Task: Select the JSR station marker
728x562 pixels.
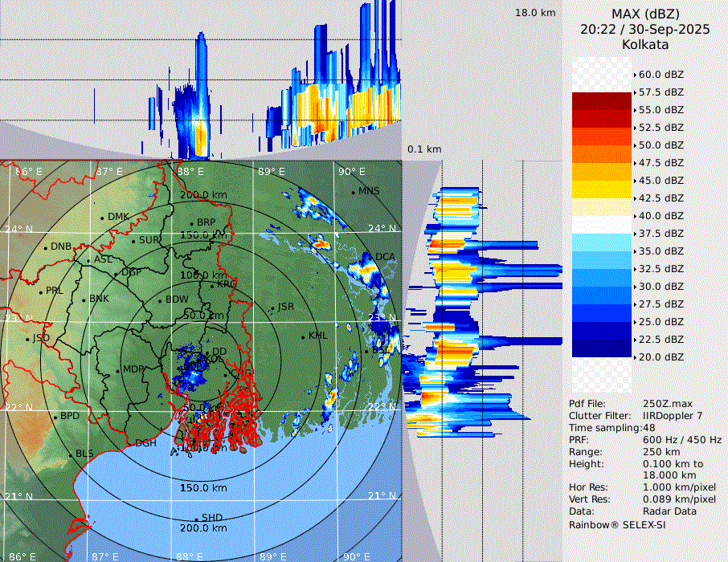Action: (x=272, y=307)
